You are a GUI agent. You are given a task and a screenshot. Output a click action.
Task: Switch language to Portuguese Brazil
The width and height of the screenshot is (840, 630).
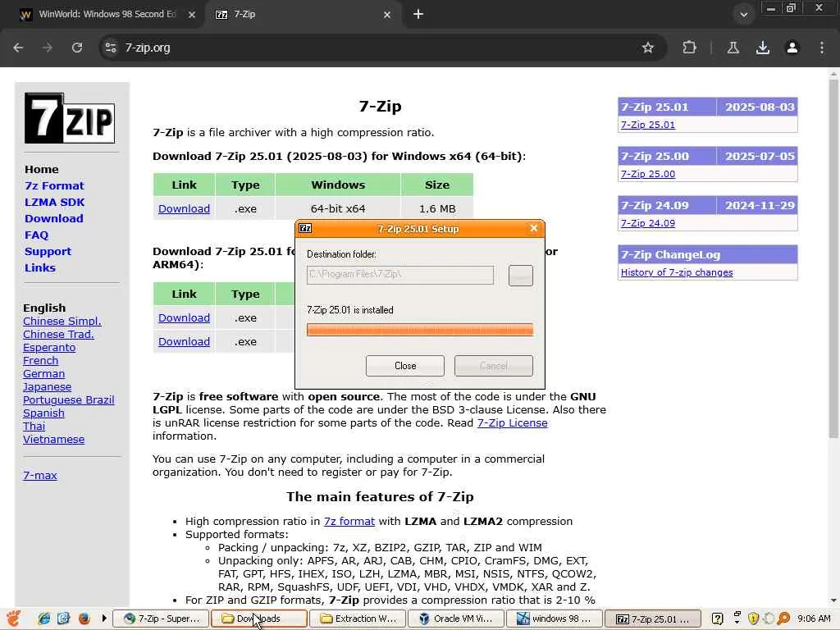[69, 400]
